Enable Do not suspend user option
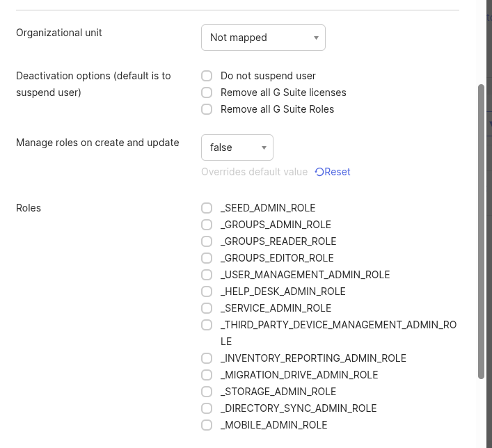 tap(207, 76)
